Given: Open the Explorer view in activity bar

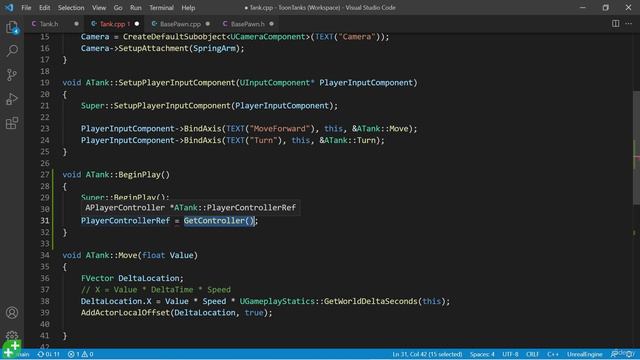Looking at the screenshot, I should 12,28.
